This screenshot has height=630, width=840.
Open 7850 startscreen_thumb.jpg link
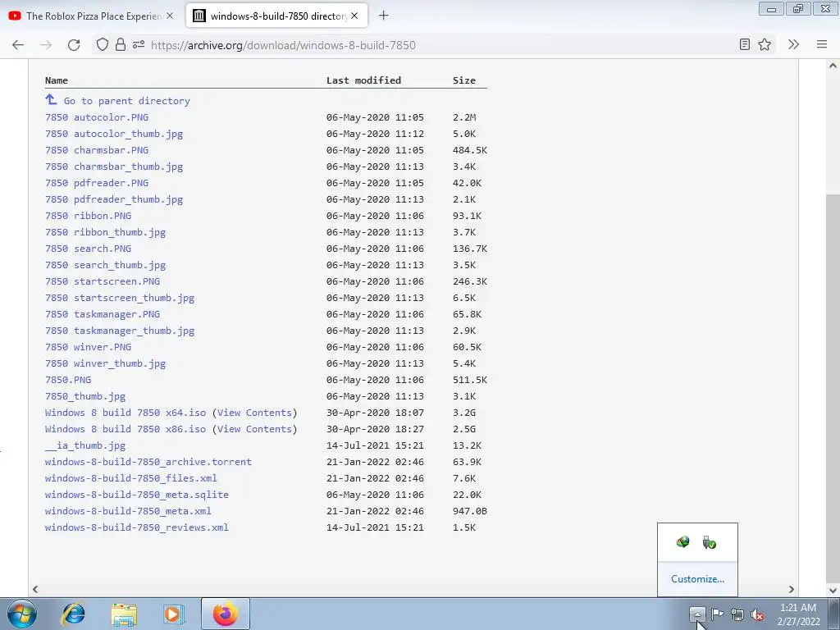[x=120, y=297]
